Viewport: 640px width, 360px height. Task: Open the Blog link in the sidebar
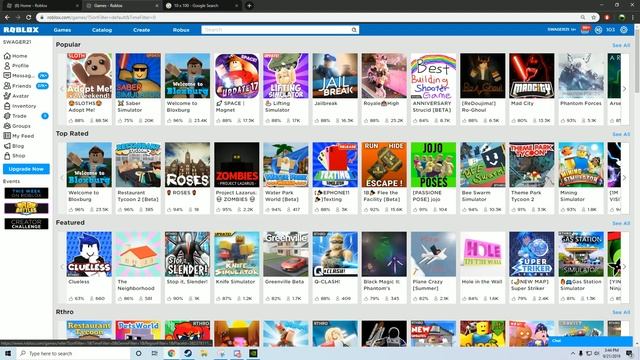pos(14,146)
